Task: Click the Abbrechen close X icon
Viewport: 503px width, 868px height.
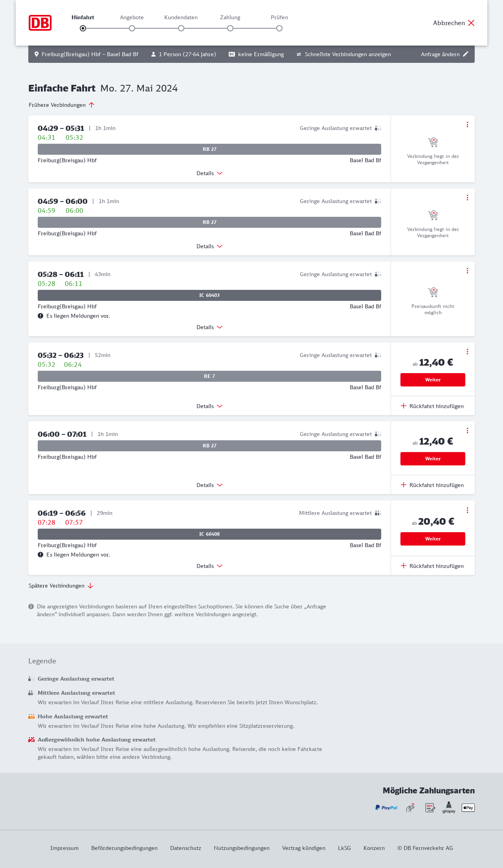Action: (x=471, y=23)
